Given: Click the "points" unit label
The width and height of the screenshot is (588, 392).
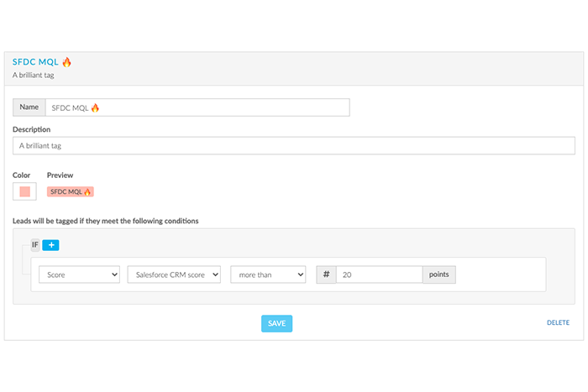Looking at the screenshot, I should point(438,274).
